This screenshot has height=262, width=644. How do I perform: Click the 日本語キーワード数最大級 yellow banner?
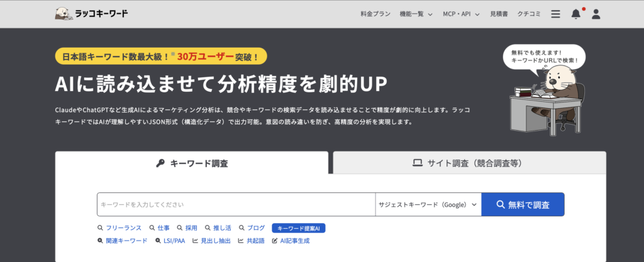(x=161, y=57)
